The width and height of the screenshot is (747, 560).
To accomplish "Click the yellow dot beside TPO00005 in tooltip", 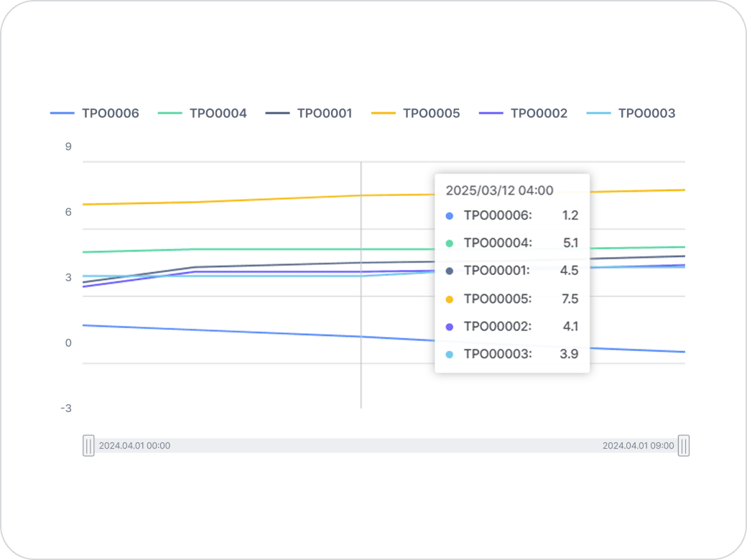I will pyautogui.click(x=450, y=299).
